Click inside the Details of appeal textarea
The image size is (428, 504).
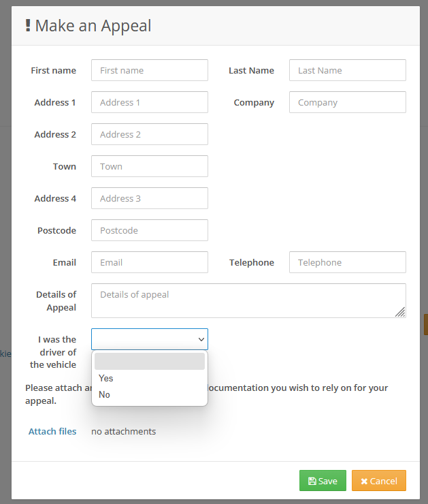(x=248, y=300)
